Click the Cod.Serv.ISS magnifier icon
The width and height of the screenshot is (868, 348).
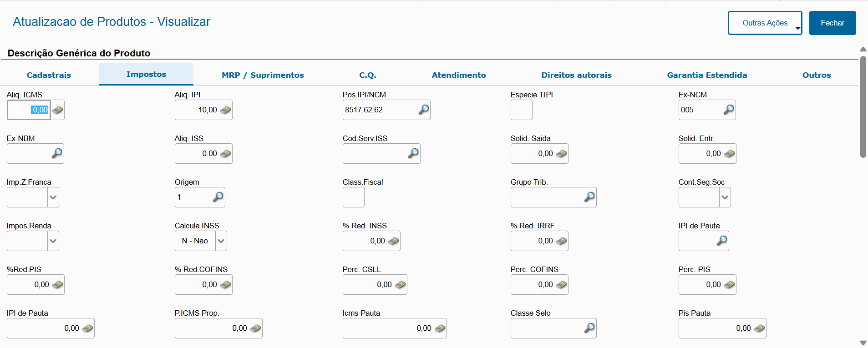point(413,153)
